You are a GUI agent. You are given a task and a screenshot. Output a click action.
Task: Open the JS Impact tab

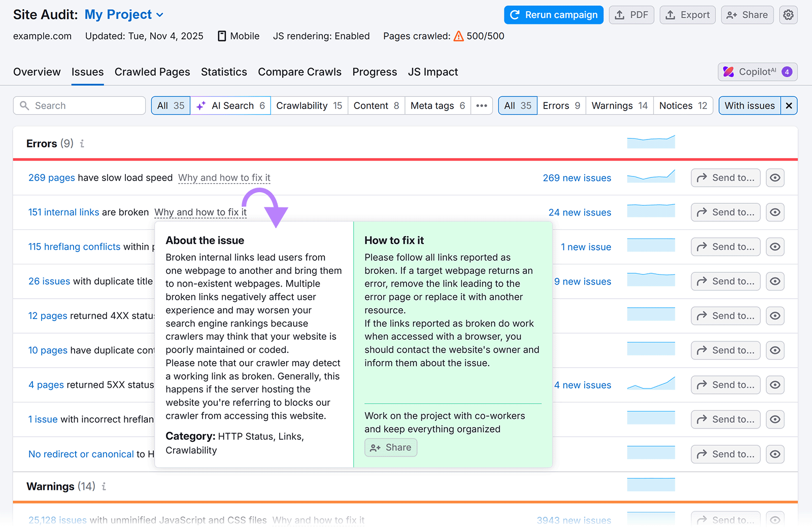pos(433,72)
